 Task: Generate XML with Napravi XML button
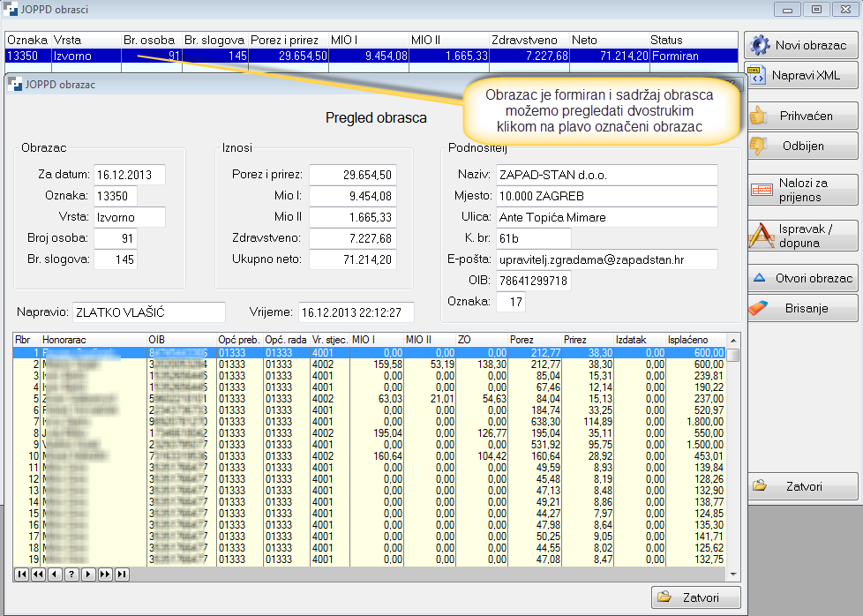point(801,76)
